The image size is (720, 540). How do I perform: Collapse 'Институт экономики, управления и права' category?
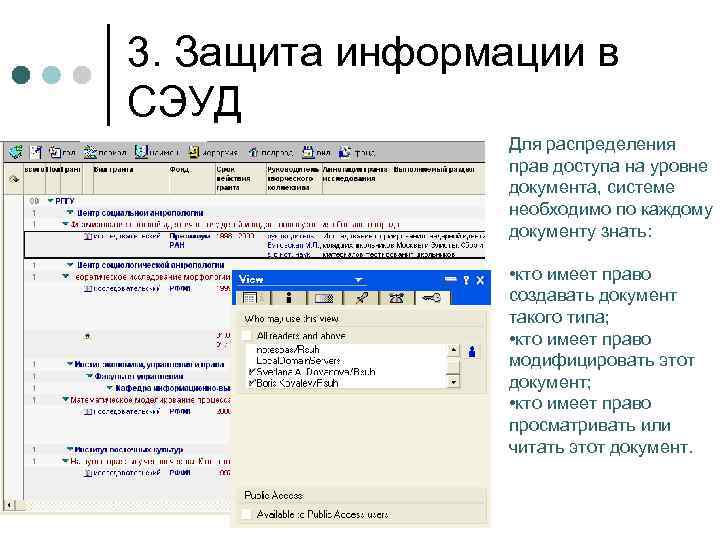[x=70, y=364]
